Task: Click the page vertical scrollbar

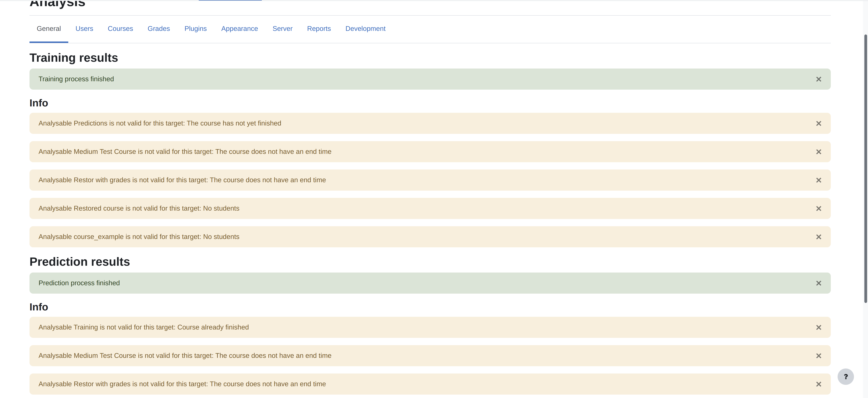Action: pyautogui.click(x=865, y=169)
